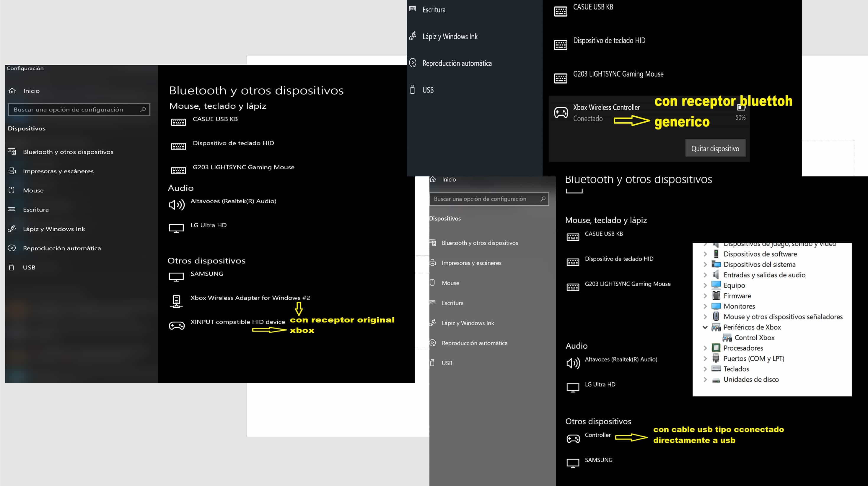868x486 pixels.
Task: Select the Xbox Wireless Controller gamepad icon
Action: click(x=561, y=113)
